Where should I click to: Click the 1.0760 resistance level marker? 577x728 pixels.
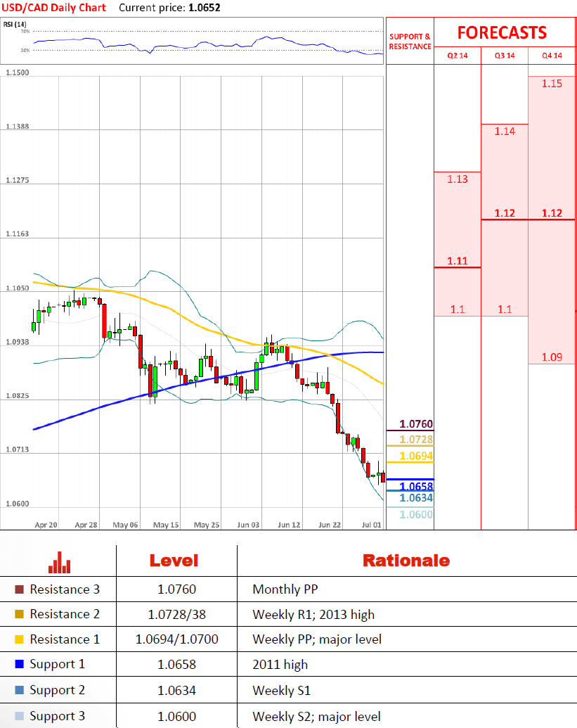(416, 424)
